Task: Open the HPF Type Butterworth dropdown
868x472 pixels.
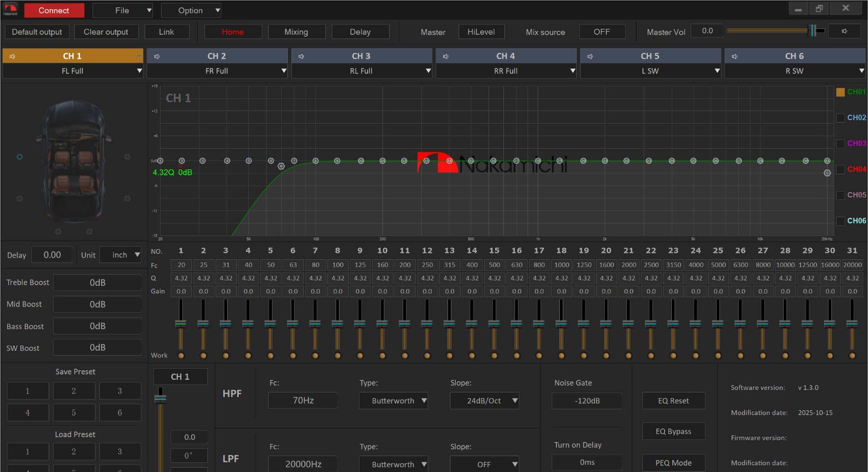Action: (393, 401)
